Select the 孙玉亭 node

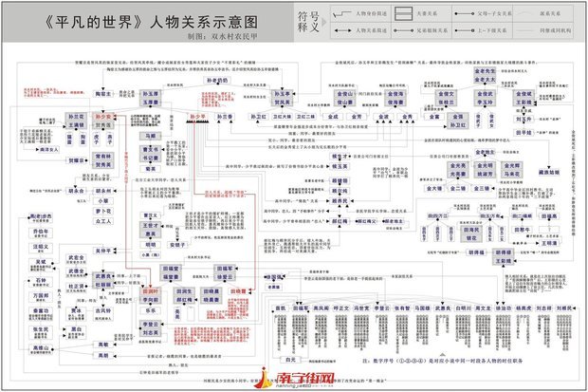283,94
